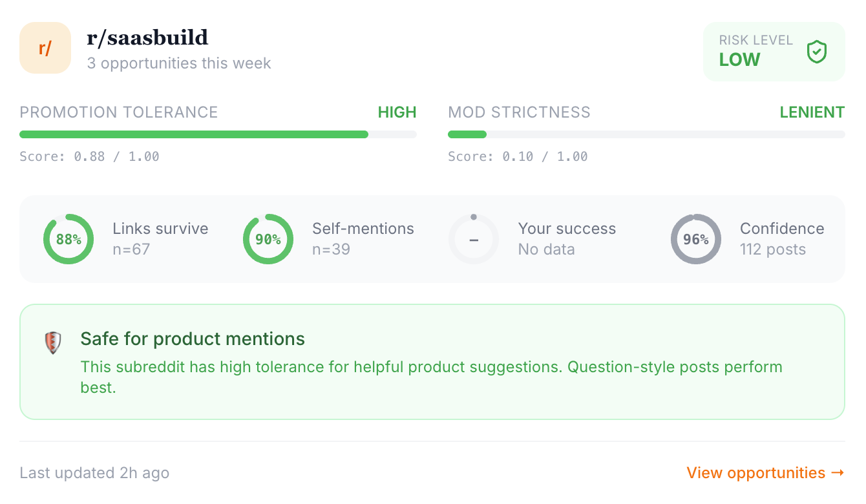Select the dashed Your success indicator ring

click(x=474, y=239)
